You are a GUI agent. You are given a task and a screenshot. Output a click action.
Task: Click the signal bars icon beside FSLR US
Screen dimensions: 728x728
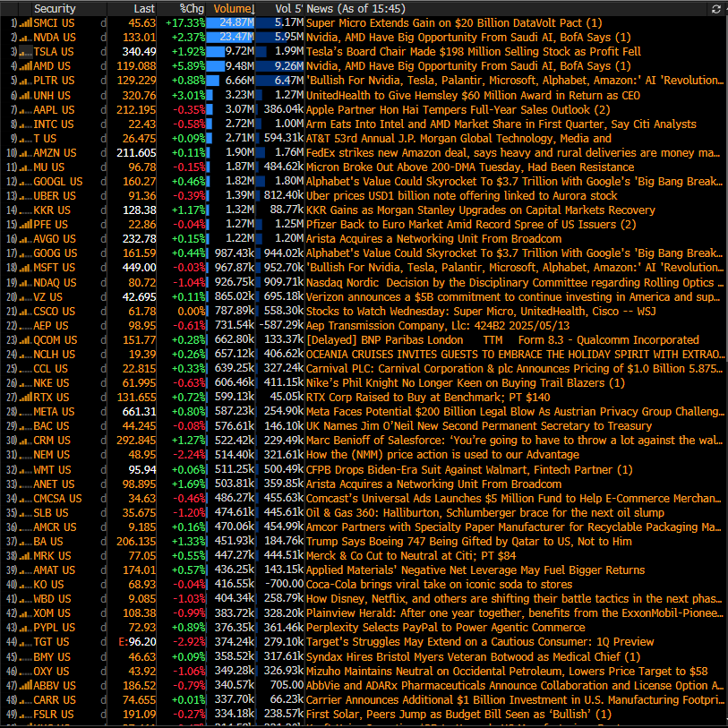click(x=26, y=715)
